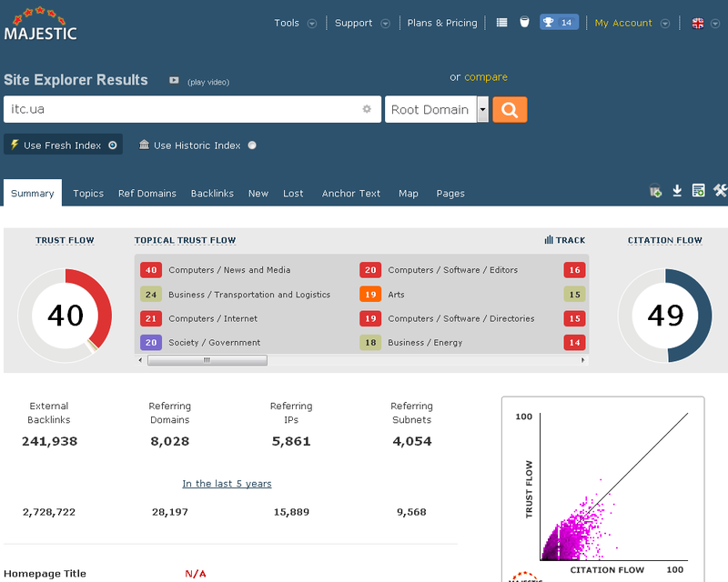Switch to the Ref Domains tab

click(x=147, y=194)
